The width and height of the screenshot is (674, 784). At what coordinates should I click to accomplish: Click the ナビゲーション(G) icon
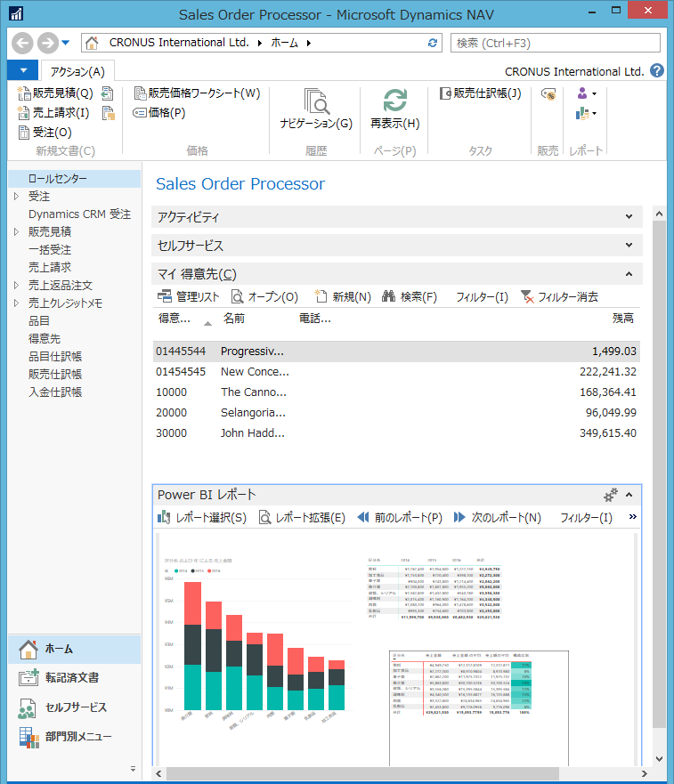(316, 109)
